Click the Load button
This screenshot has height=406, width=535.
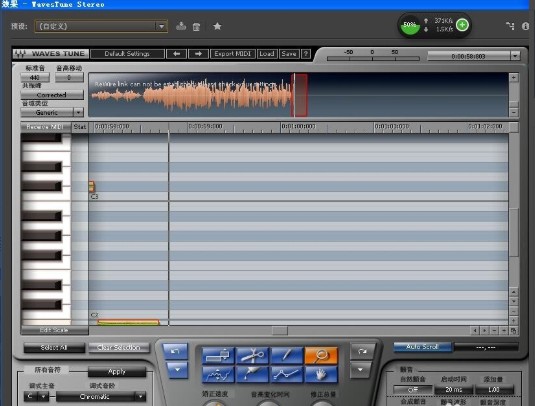[267, 54]
